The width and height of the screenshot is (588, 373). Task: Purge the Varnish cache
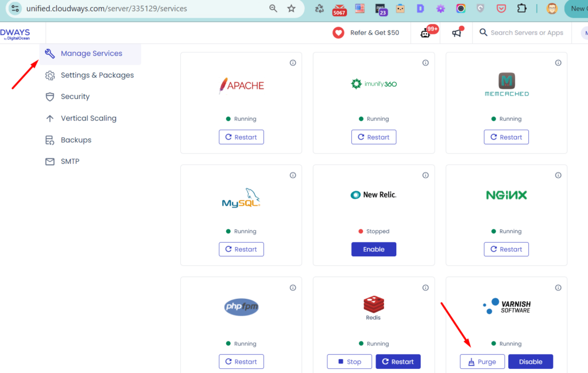tap(482, 362)
